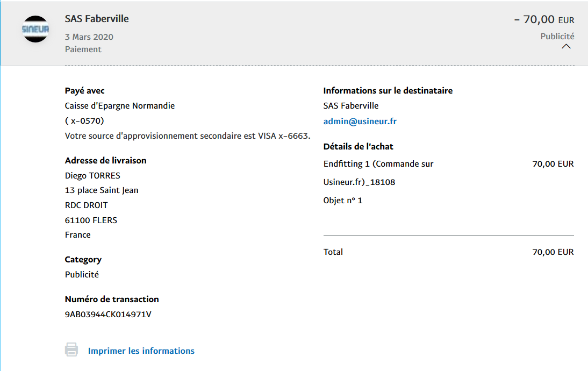This screenshot has height=371, width=588.
Task: Select Caisse d'Epargne Normandie text
Action: [x=120, y=106]
